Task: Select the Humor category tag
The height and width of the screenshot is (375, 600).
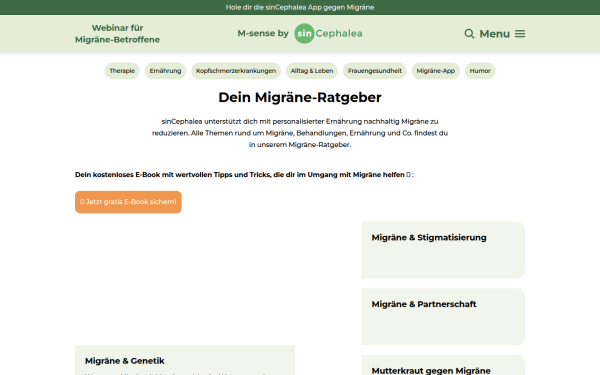Action: (x=480, y=71)
